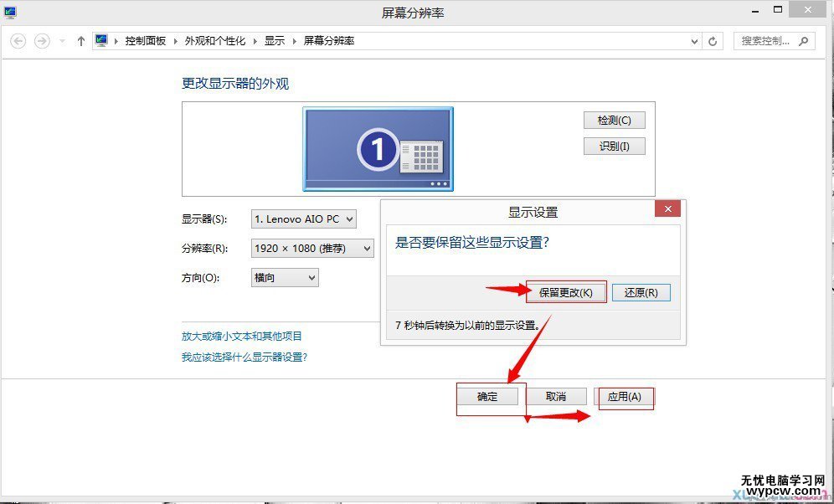This screenshot has height=504, width=834.
Task: Open the 方向 横向 dropdown
Action: point(285,277)
